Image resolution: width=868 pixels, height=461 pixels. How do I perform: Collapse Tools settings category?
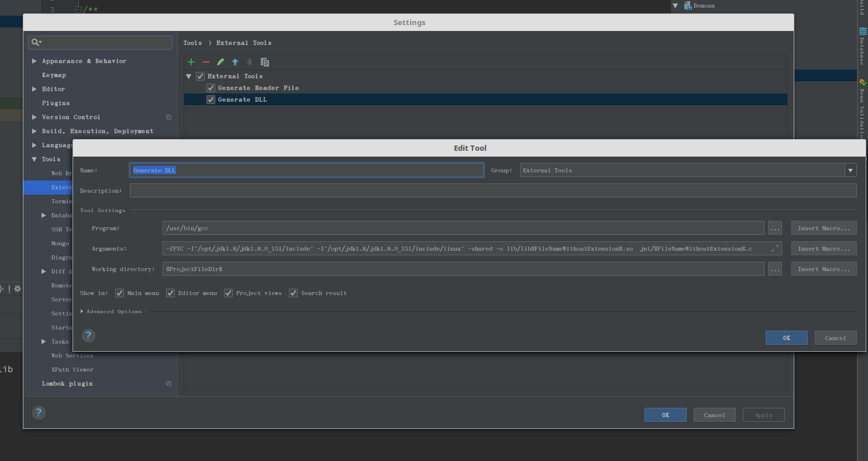coord(34,159)
